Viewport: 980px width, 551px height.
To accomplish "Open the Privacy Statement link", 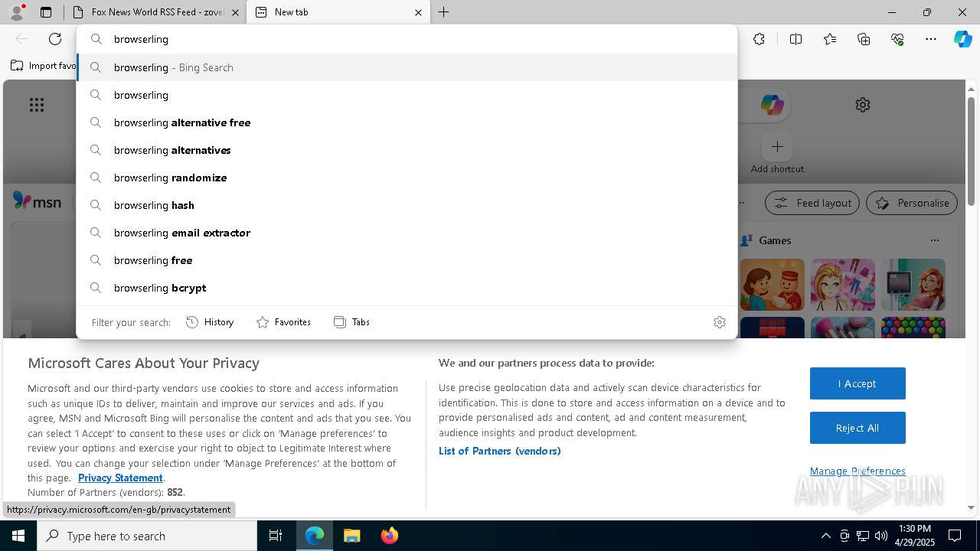I will 120,478.
